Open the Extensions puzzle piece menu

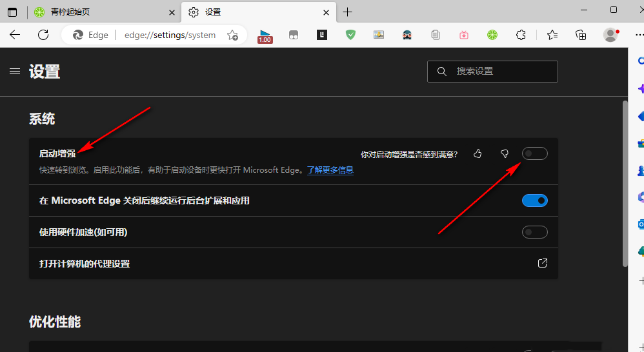pos(521,35)
